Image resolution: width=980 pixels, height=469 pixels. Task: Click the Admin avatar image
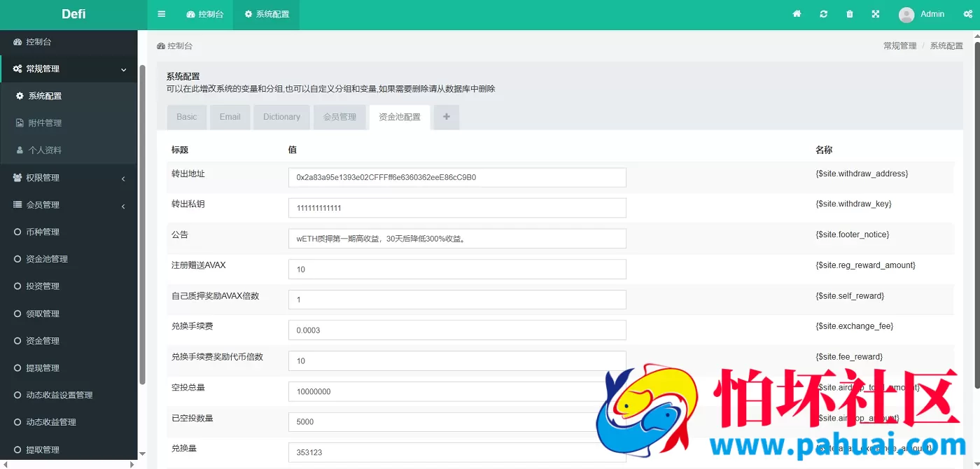[x=906, y=15]
